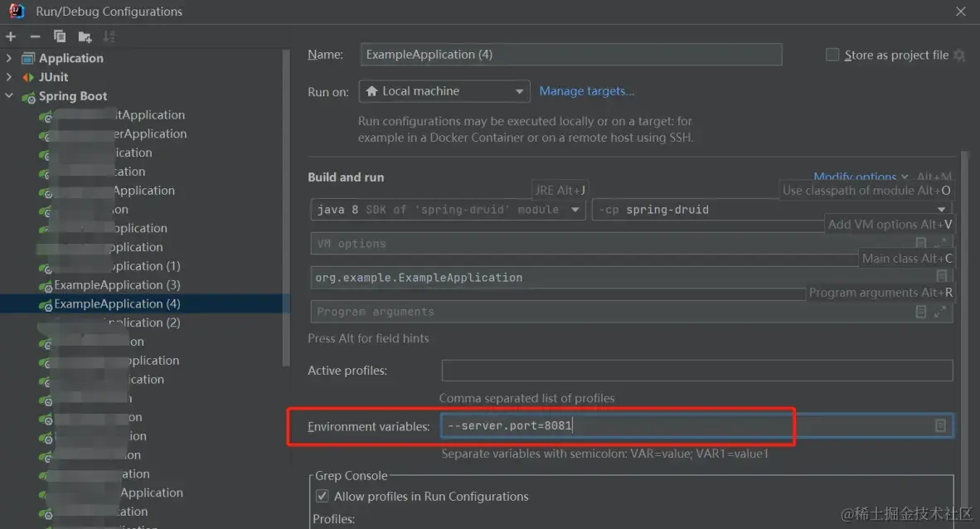Screen dimensions: 980x529
Task: Browse for main class icon
Action: [x=942, y=276]
